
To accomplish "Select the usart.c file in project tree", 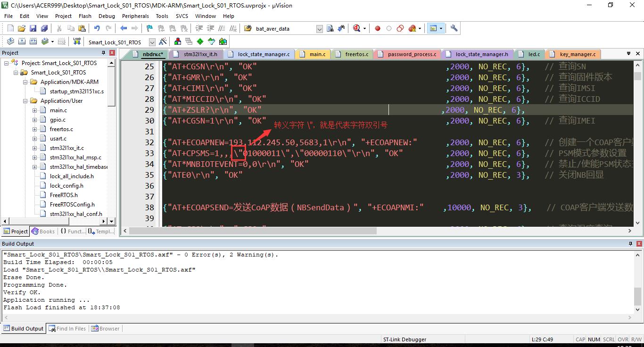I will [x=58, y=139].
